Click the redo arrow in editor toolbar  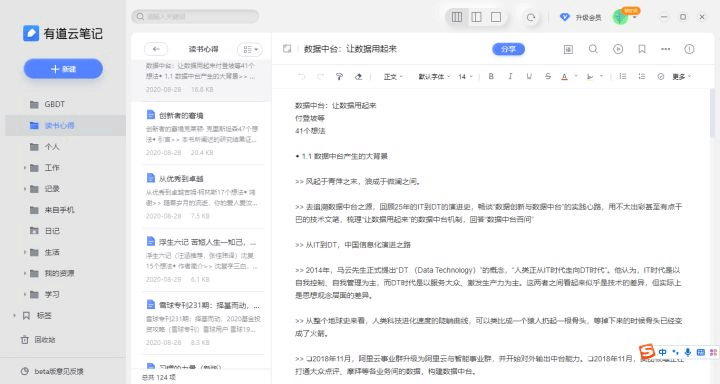321,77
